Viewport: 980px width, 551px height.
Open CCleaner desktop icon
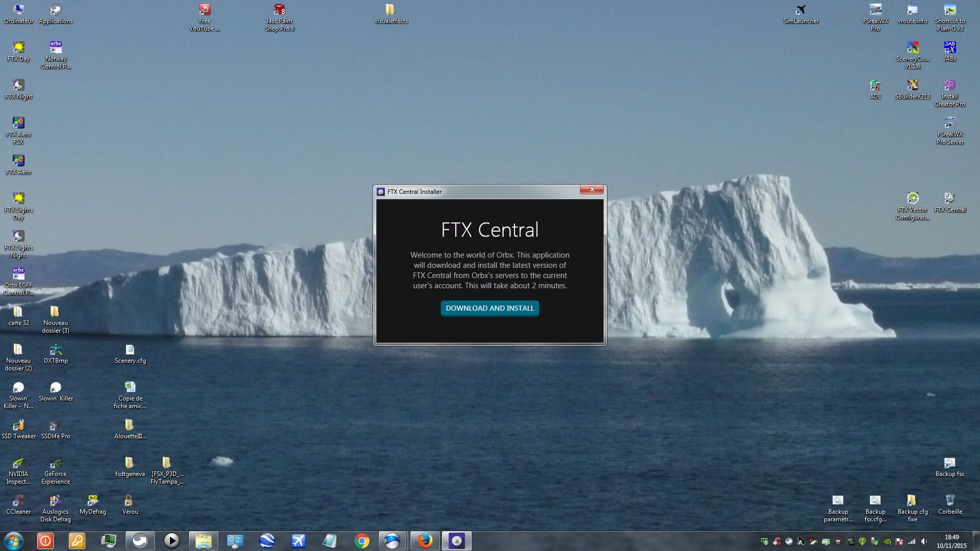(x=18, y=505)
